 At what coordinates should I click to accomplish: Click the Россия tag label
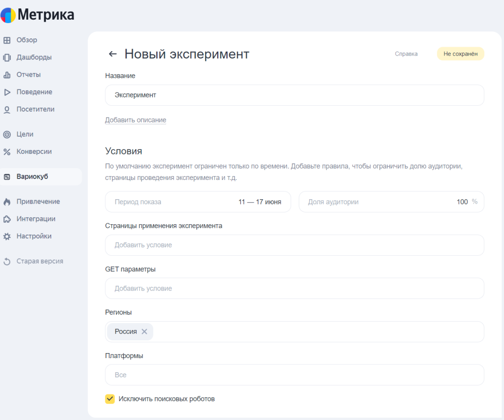[126, 331]
